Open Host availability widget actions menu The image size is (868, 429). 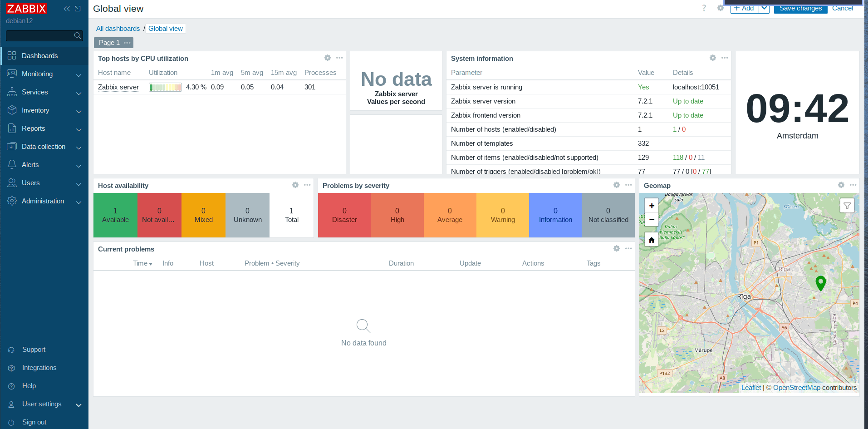307,185
